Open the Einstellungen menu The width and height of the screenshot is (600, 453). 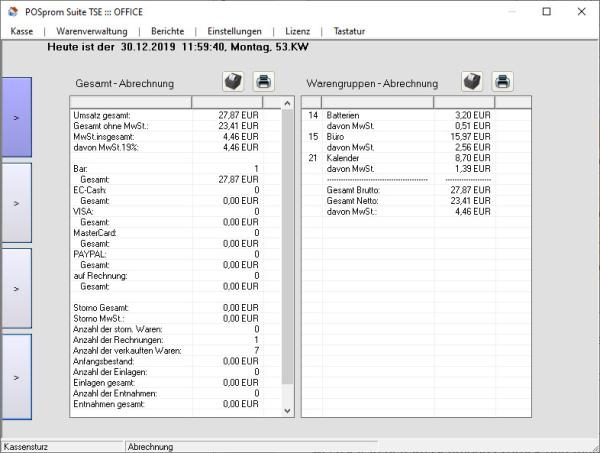point(234,31)
